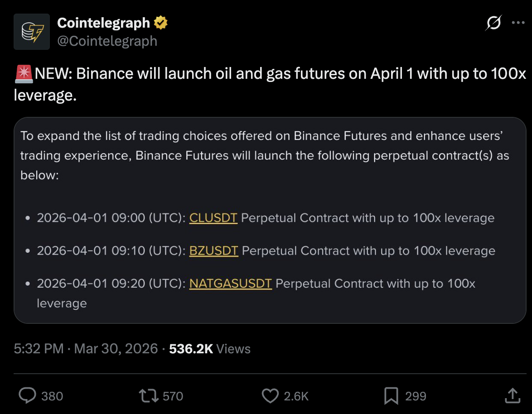The height and width of the screenshot is (414, 532).
Task: Click the BZUSDT contract link
Action: pos(213,250)
